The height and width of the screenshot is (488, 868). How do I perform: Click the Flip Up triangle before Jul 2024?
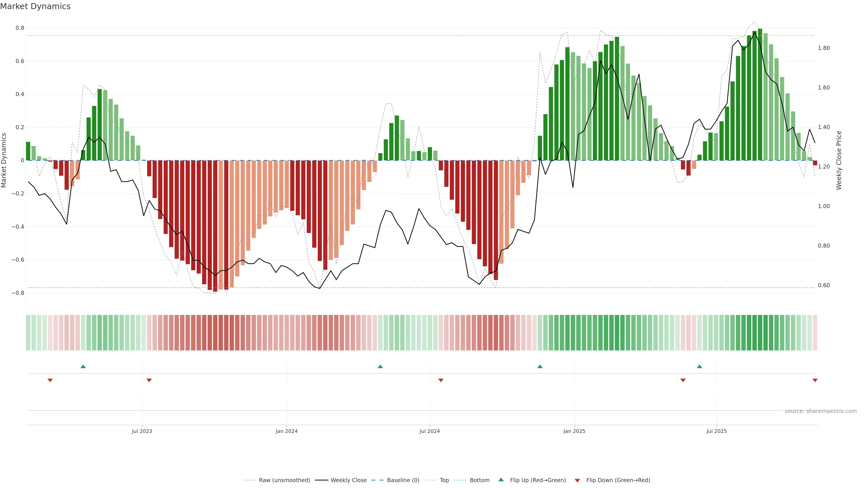[380, 366]
